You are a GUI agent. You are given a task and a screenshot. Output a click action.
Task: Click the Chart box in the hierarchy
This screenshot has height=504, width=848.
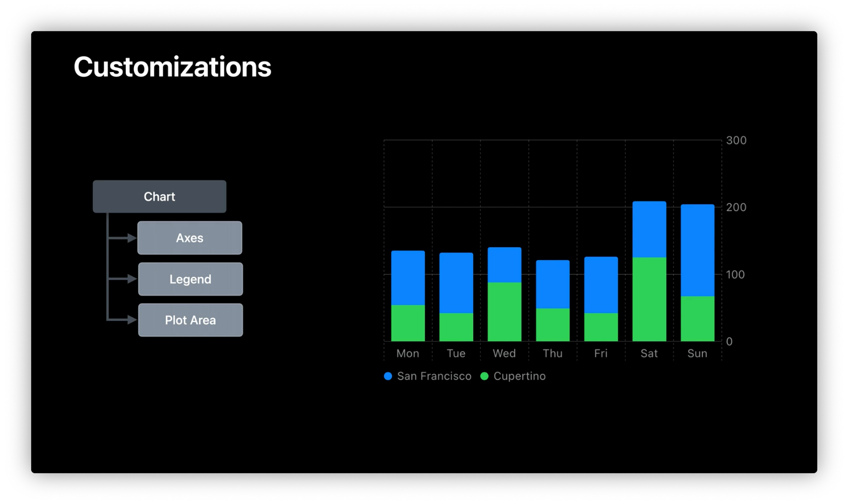[159, 197]
